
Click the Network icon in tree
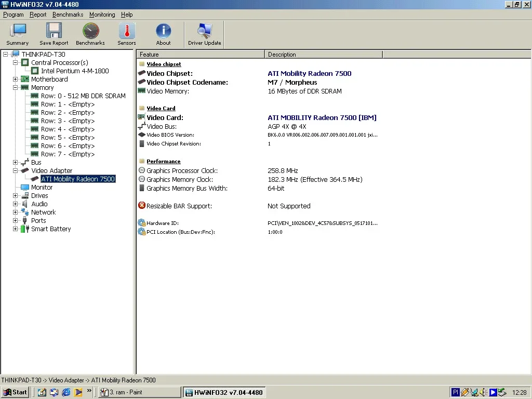click(x=25, y=212)
